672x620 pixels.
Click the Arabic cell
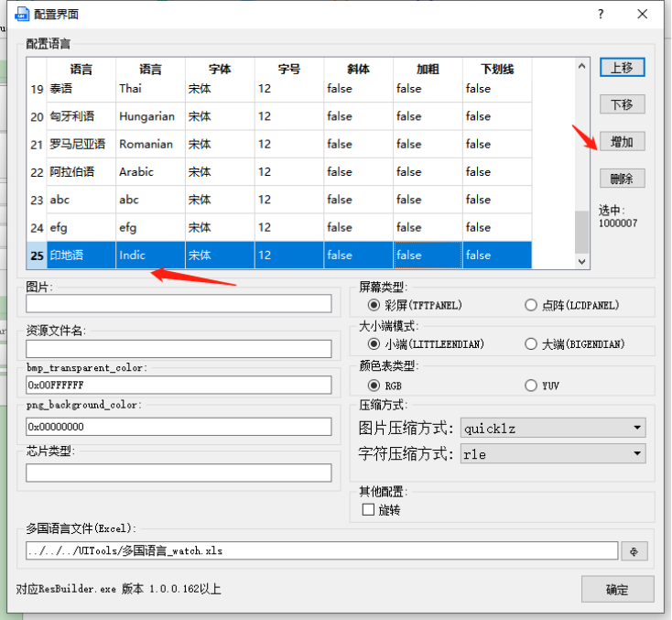click(x=150, y=172)
